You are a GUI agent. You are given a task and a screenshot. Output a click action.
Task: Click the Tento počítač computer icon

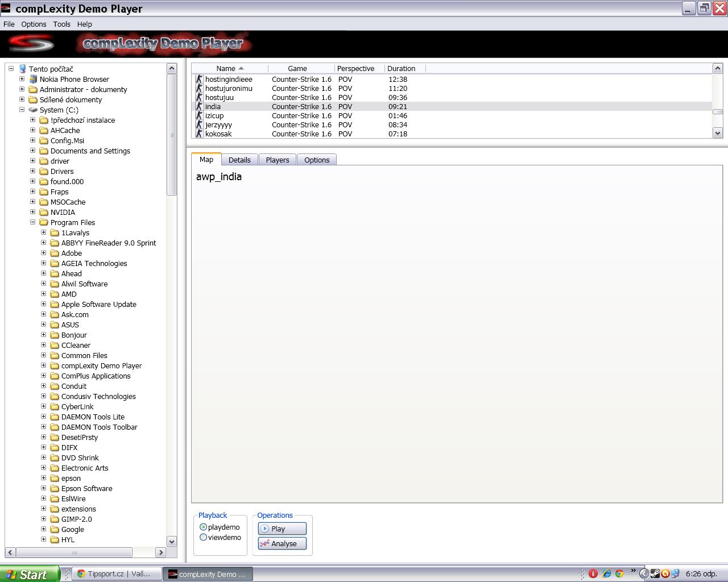coord(23,69)
